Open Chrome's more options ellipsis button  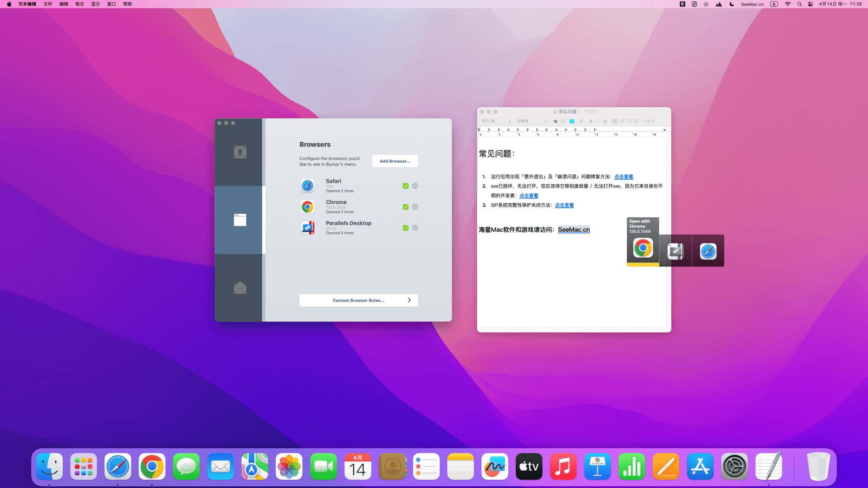[415, 207]
